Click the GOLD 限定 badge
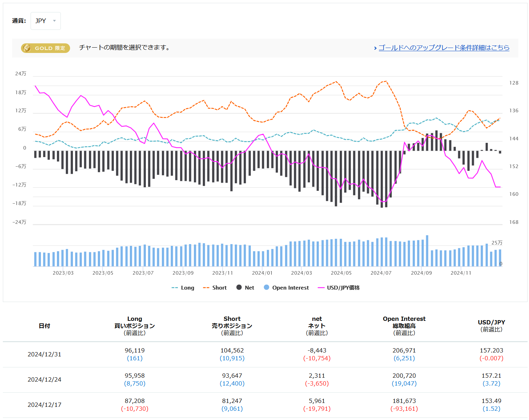529x420 pixels. (x=46, y=48)
